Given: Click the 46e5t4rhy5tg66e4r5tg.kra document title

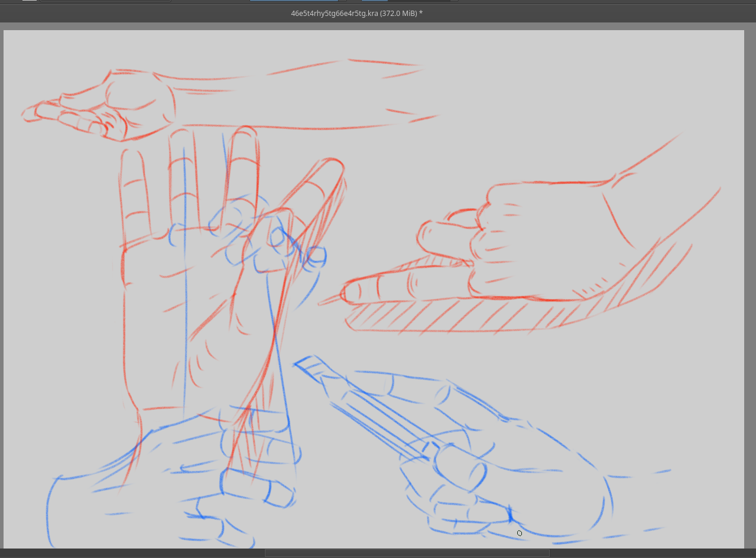Looking at the screenshot, I should point(356,13).
